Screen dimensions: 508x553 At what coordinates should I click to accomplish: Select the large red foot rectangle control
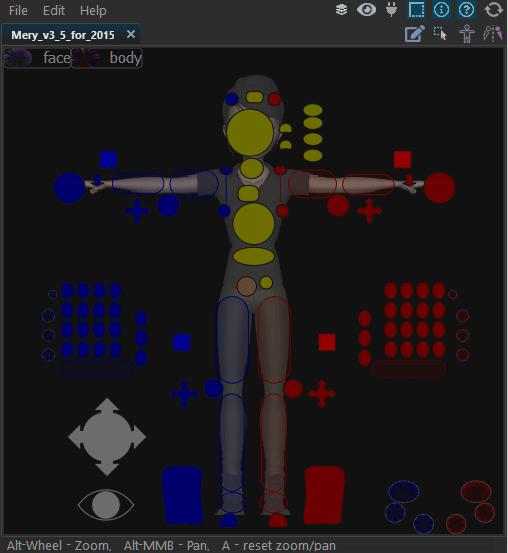coord(324,495)
